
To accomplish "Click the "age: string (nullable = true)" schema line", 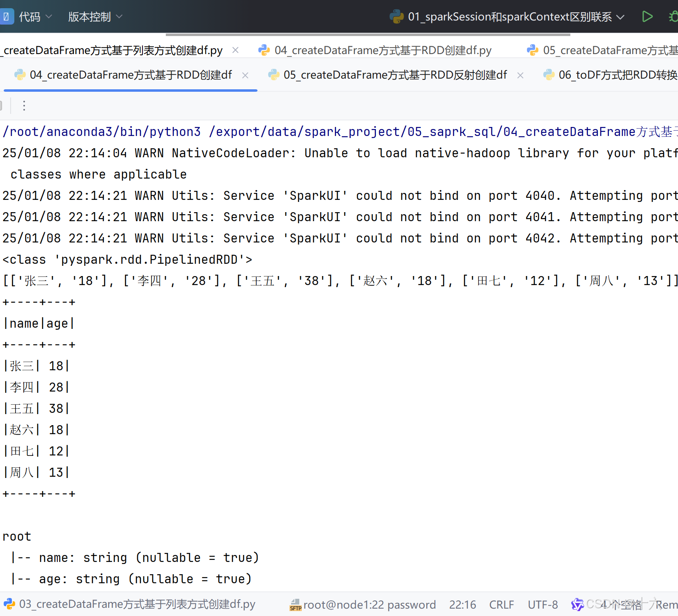I will click(x=131, y=579).
